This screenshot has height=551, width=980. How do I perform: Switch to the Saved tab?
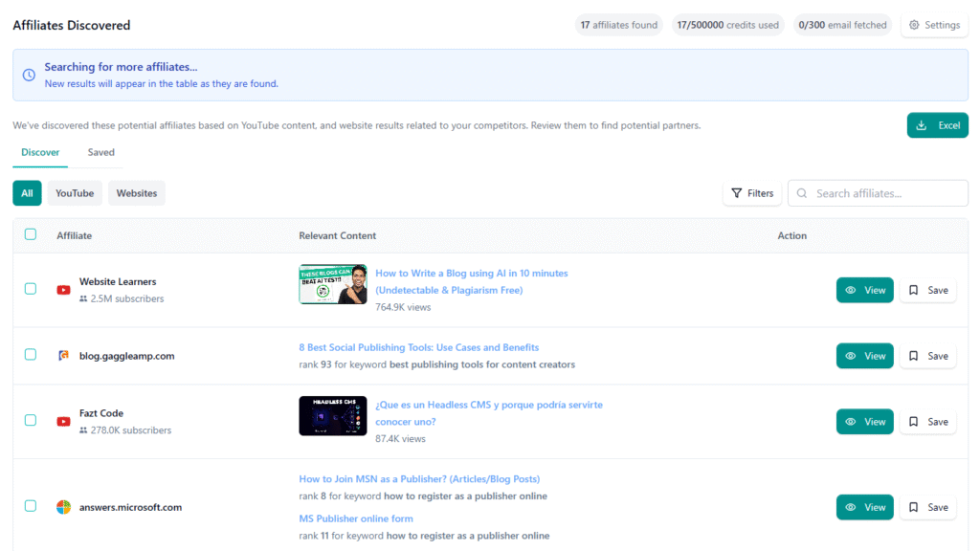100,152
